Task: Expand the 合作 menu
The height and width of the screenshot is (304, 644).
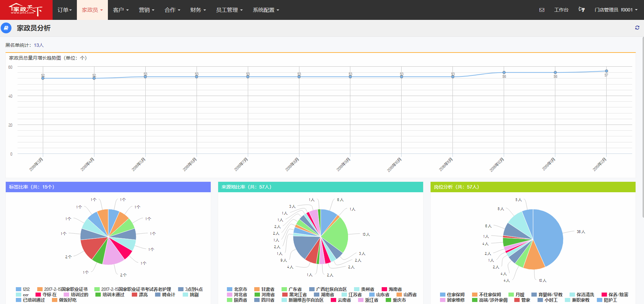Action: (x=172, y=10)
